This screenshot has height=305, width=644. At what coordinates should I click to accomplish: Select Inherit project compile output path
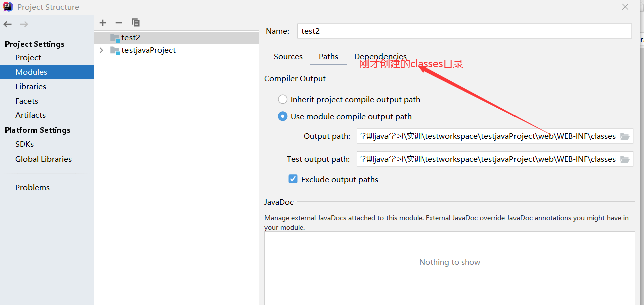pyautogui.click(x=283, y=99)
